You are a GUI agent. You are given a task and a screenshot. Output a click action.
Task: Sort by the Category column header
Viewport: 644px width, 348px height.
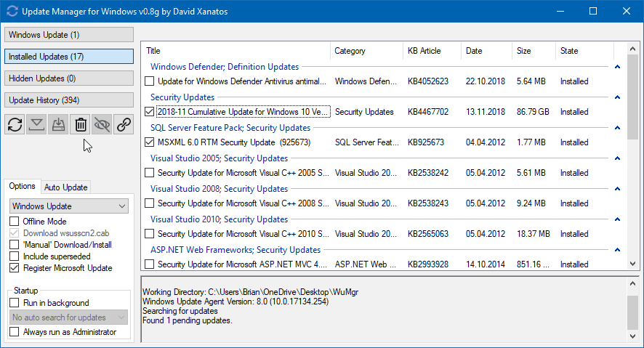click(x=367, y=51)
